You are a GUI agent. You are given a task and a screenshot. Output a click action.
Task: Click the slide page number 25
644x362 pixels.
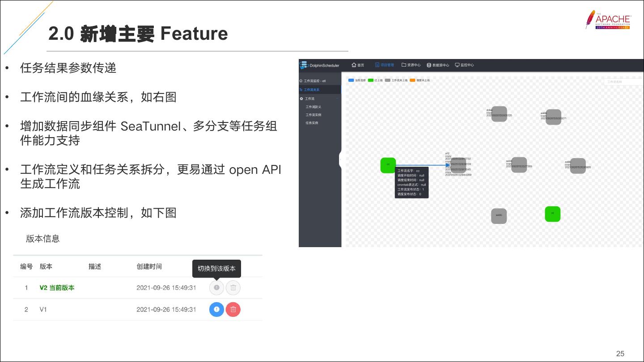pos(620,354)
